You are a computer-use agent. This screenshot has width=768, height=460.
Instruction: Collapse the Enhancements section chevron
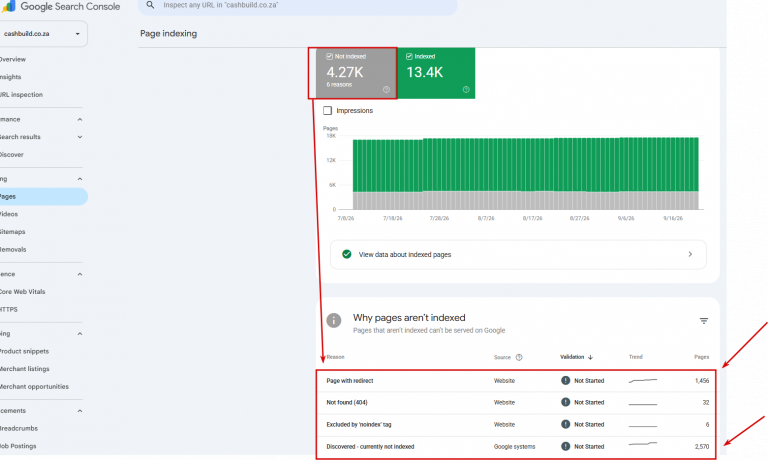coord(80,411)
